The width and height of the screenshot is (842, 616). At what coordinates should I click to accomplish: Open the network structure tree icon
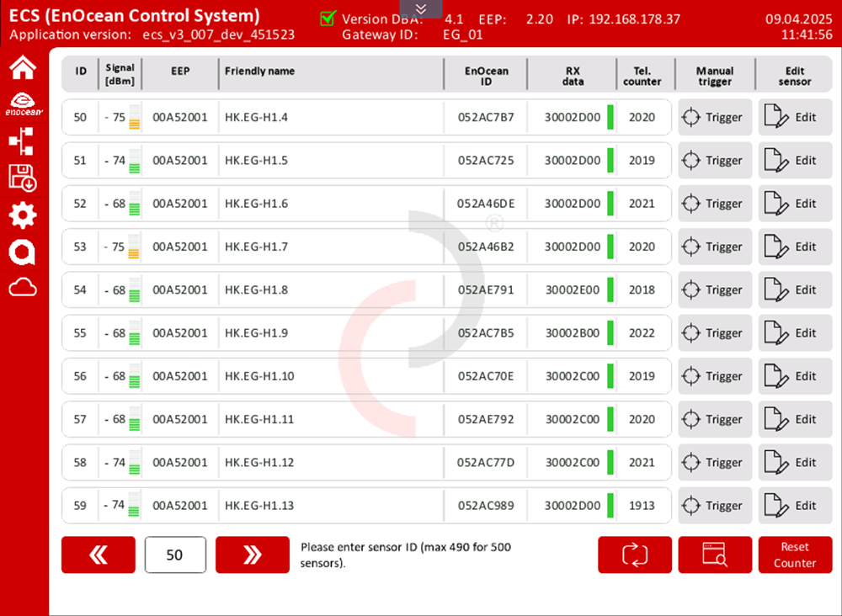(x=23, y=141)
